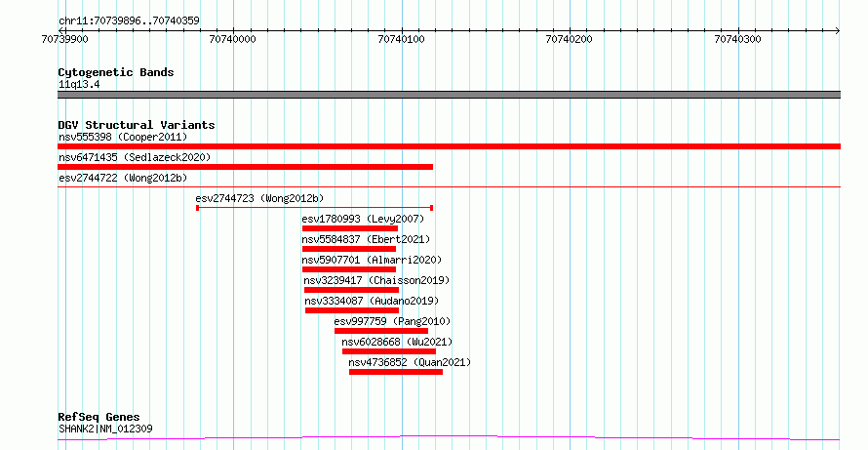Viewport: 868px width, 450px height.
Task: Select the gray 11q13.4 cytoband bar
Action: point(449,95)
